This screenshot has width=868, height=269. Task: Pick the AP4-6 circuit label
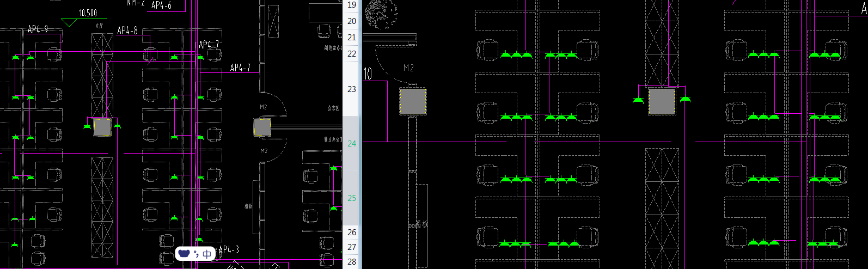coord(161,5)
